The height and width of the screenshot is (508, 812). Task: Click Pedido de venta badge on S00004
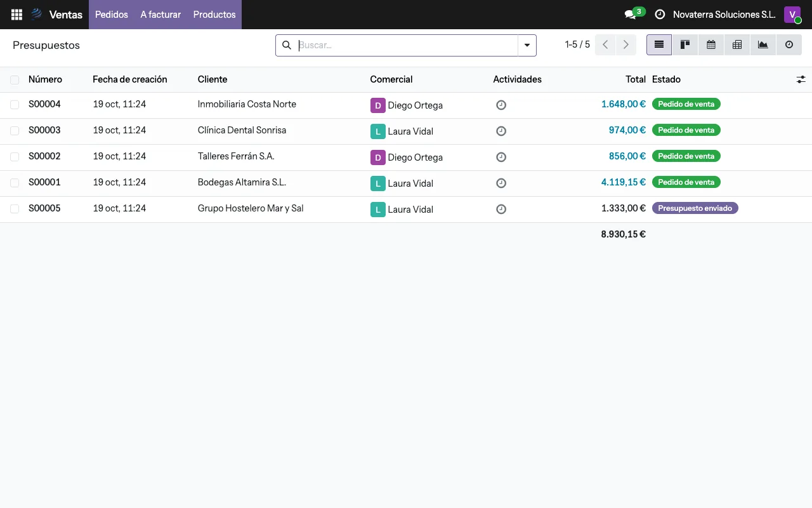(x=686, y=104)
